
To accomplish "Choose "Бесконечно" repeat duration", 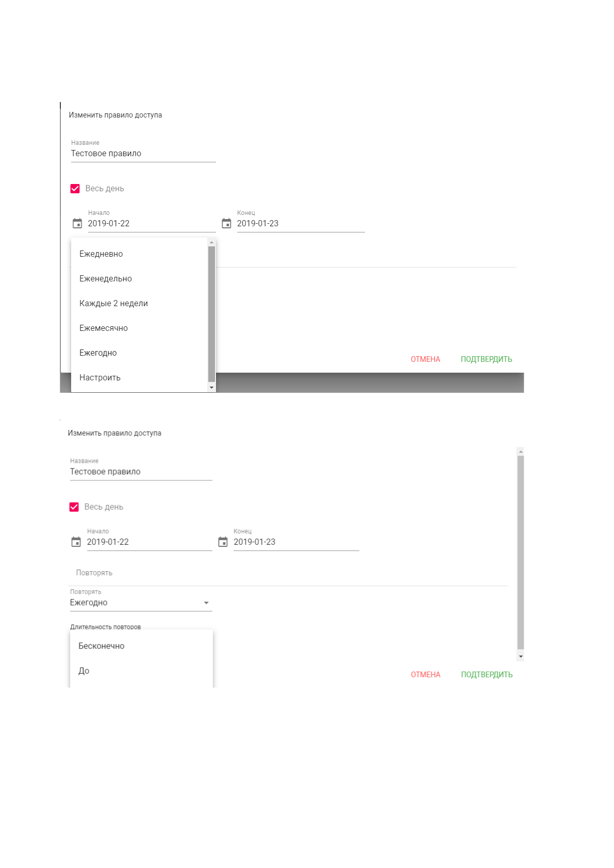I will coord(102,646).
